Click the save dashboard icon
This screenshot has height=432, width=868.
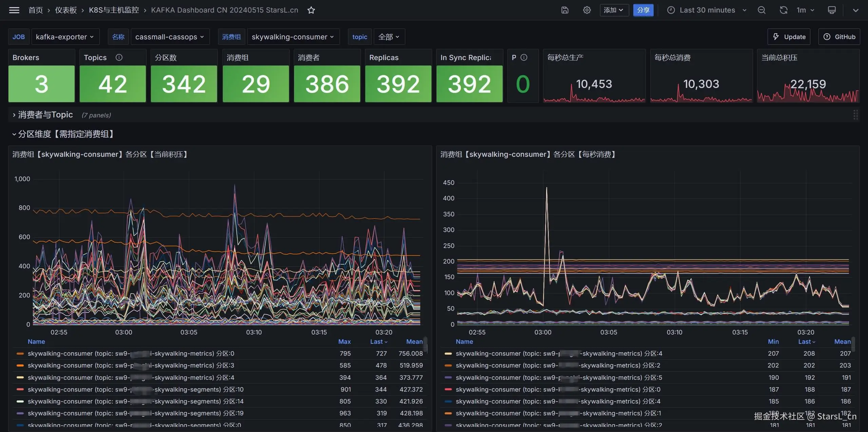click(565, 10)
